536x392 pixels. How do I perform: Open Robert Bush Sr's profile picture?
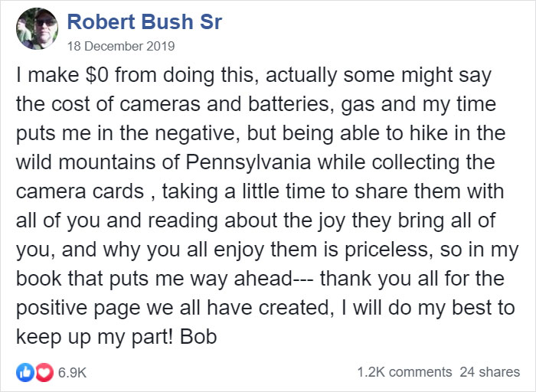tap(35, 29)
